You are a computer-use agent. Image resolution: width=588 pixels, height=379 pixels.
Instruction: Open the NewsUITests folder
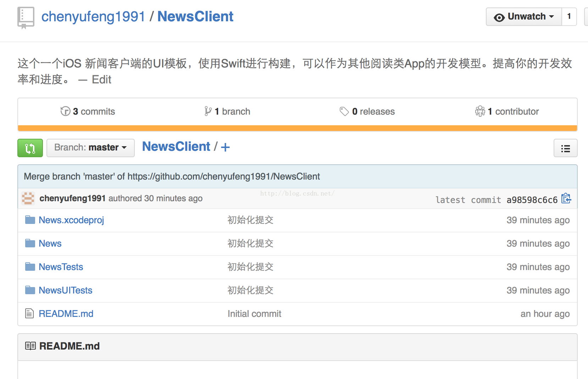tap(66, 290)
